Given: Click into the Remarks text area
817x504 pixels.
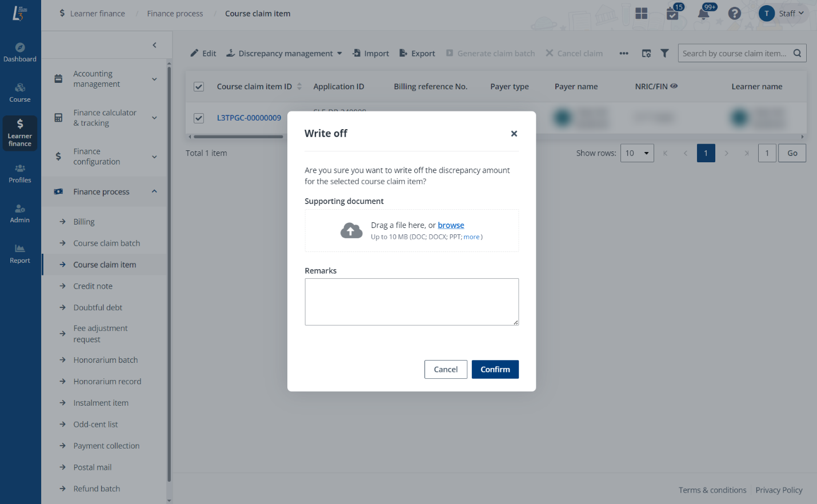Looking at the screenshot, I should 411,302.
